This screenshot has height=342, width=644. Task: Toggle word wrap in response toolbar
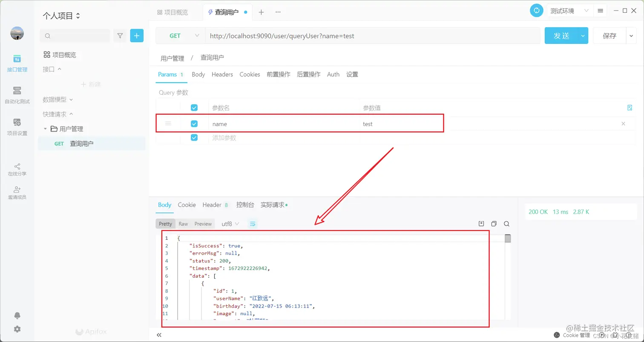(x=253, y=224)
